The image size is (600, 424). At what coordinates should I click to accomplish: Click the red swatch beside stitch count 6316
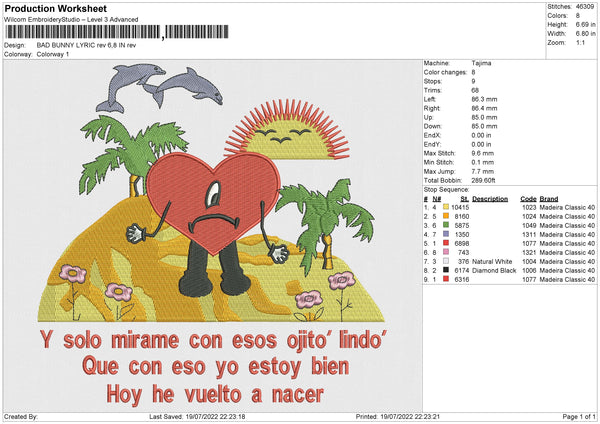pyautogui.click(x=445, y=279)
